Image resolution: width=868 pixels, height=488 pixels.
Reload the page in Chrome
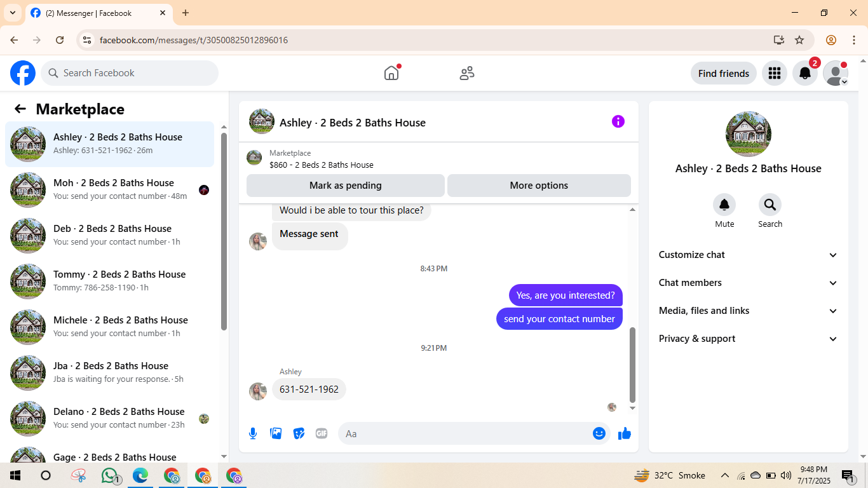pos(60,40)
